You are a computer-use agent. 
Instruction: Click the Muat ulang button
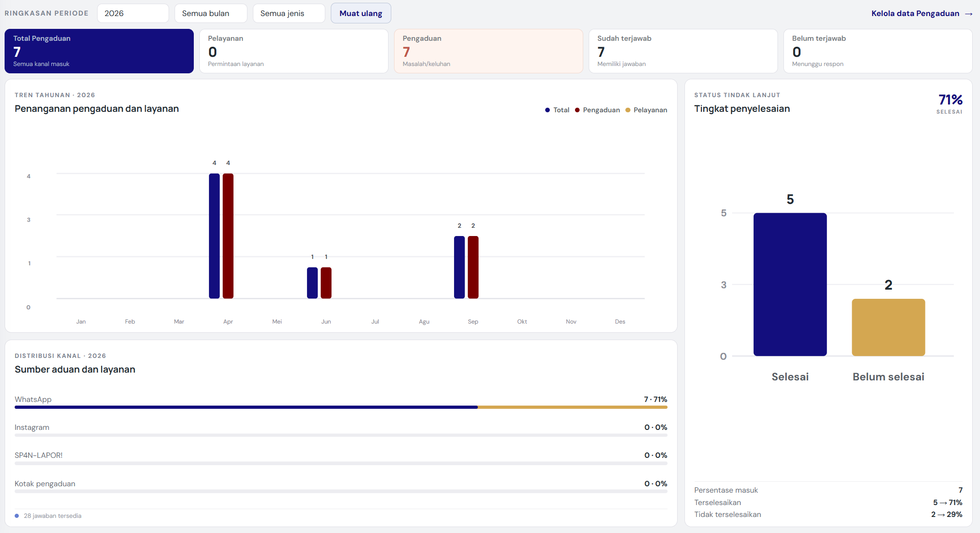pyautogui.click(x=361, y=13)
